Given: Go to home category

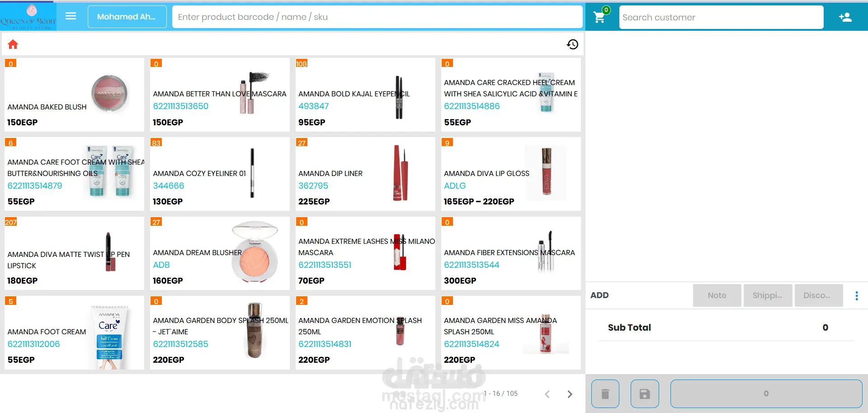Looking at the screenshot, I should point(13,44).
